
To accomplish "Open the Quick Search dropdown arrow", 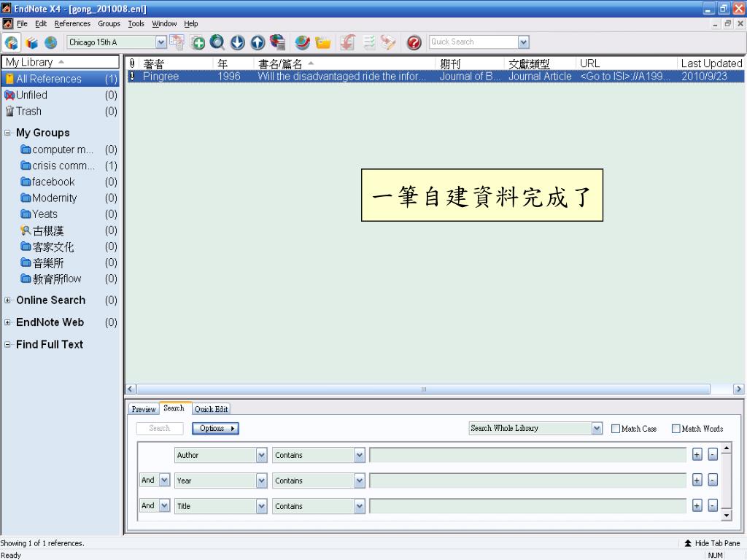I will 523,42.
